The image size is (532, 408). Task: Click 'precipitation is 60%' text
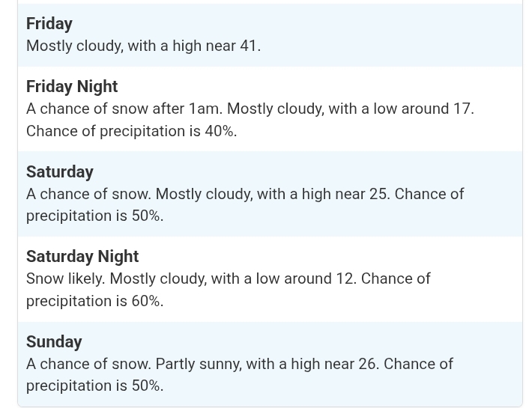click(94, 301)
